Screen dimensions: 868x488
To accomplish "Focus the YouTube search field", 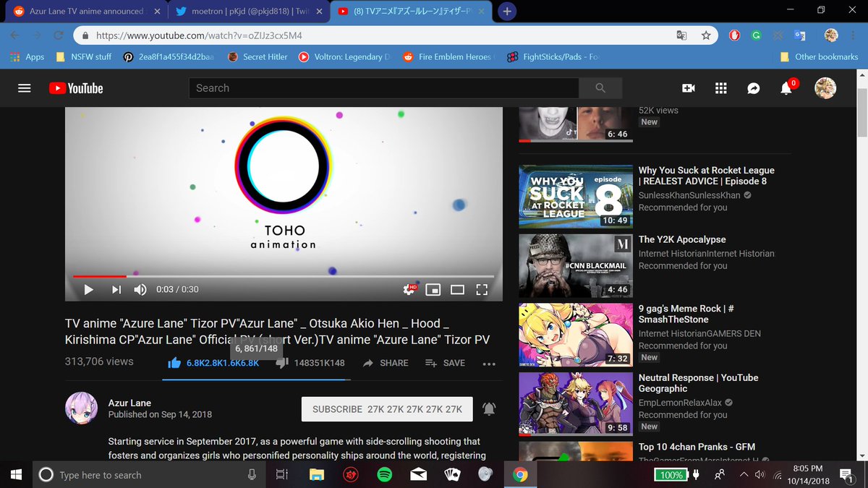I will [384, 88].
